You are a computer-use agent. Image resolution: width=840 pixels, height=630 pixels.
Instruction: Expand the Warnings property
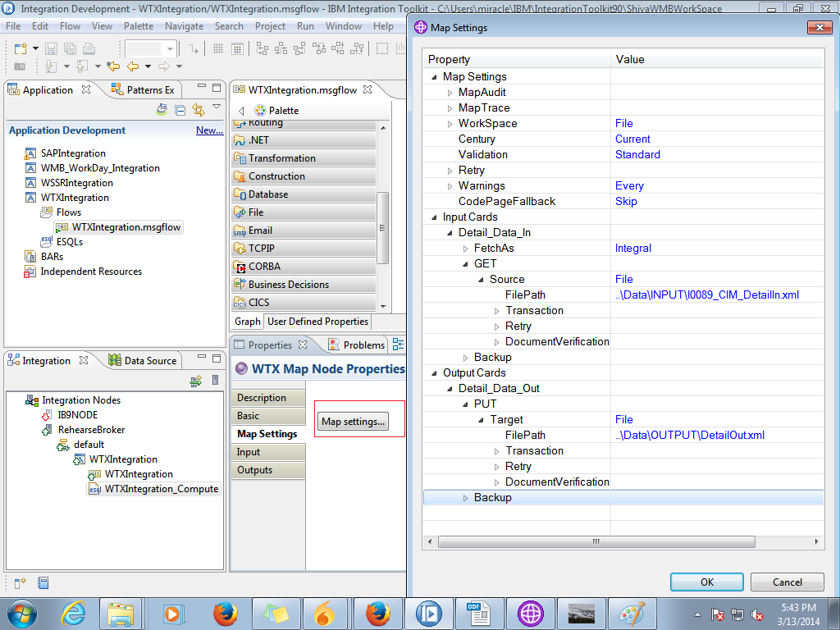click(450, 186)
